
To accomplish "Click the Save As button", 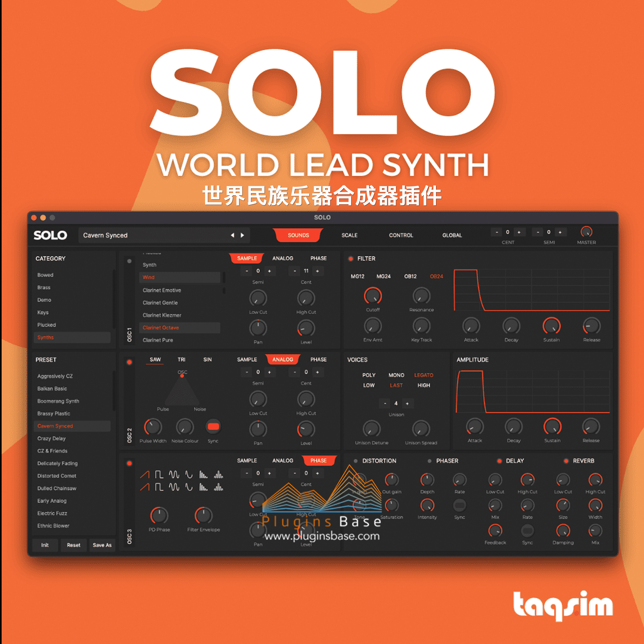I will tap(102, 545).
